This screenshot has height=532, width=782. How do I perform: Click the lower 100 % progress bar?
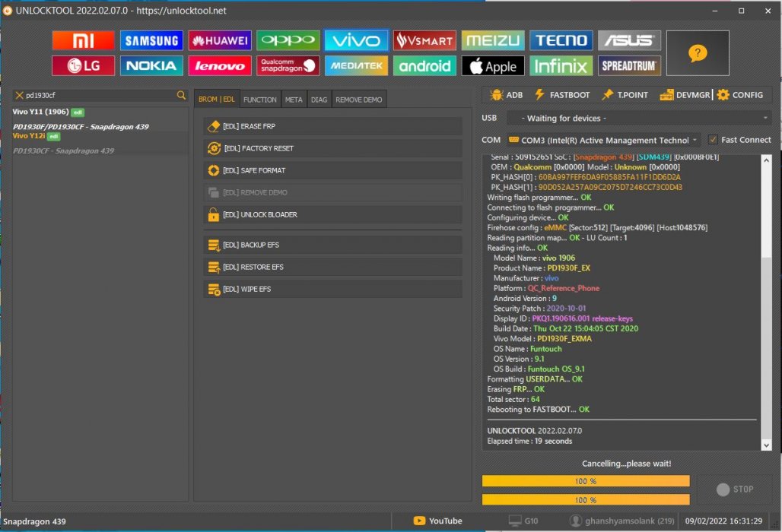(x=586, y=499)
